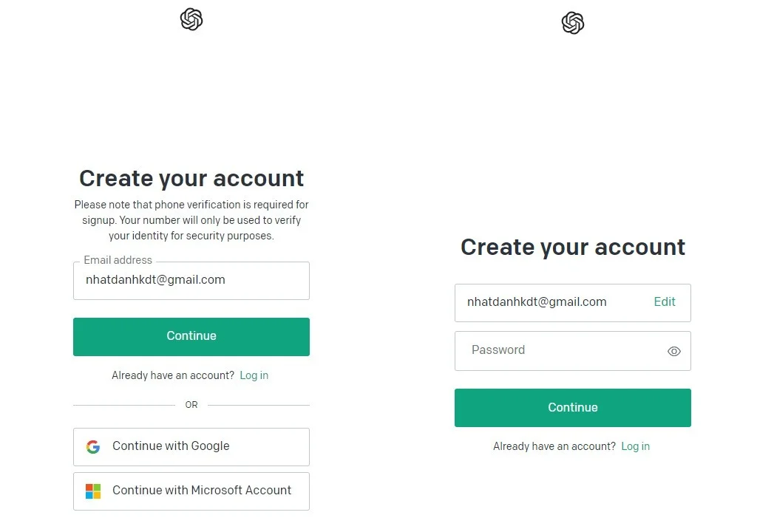The image size is (757, 532).
Task: Click Continue below the Email address field
Action: click(x=191, y=336)
